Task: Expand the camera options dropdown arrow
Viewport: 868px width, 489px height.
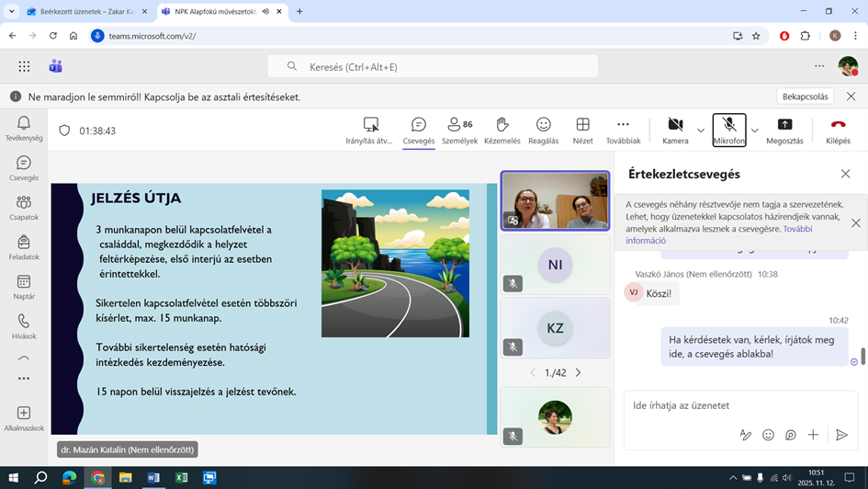Action: click(701, 131)
